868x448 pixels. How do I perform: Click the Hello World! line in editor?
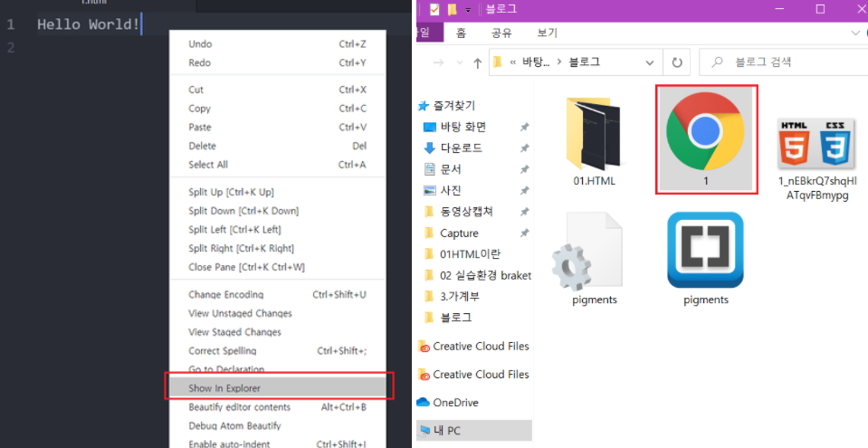click(x=89, y=24)
